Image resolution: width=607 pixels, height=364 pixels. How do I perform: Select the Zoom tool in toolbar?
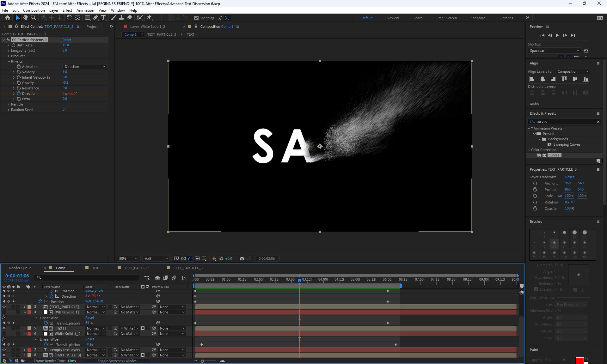(33, 18)
